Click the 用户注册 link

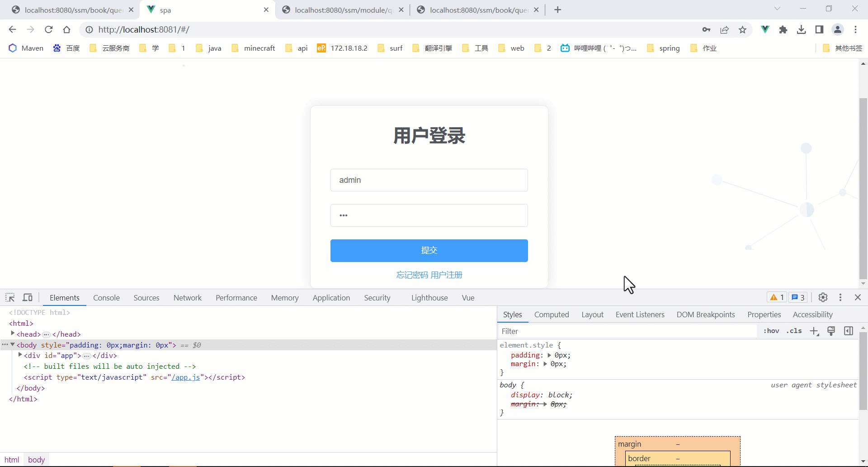click(x=446, y=275)
